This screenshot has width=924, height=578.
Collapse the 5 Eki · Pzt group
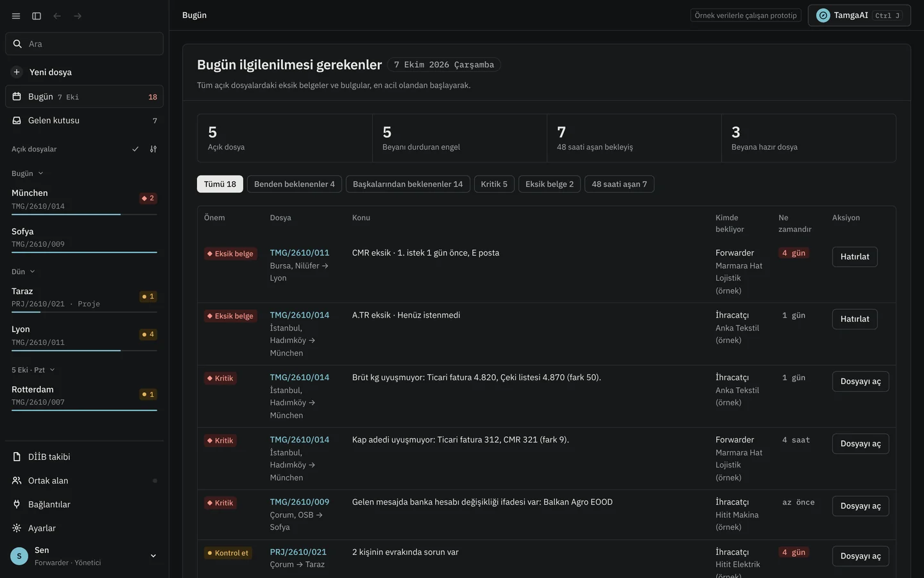[x=33, y=370]
